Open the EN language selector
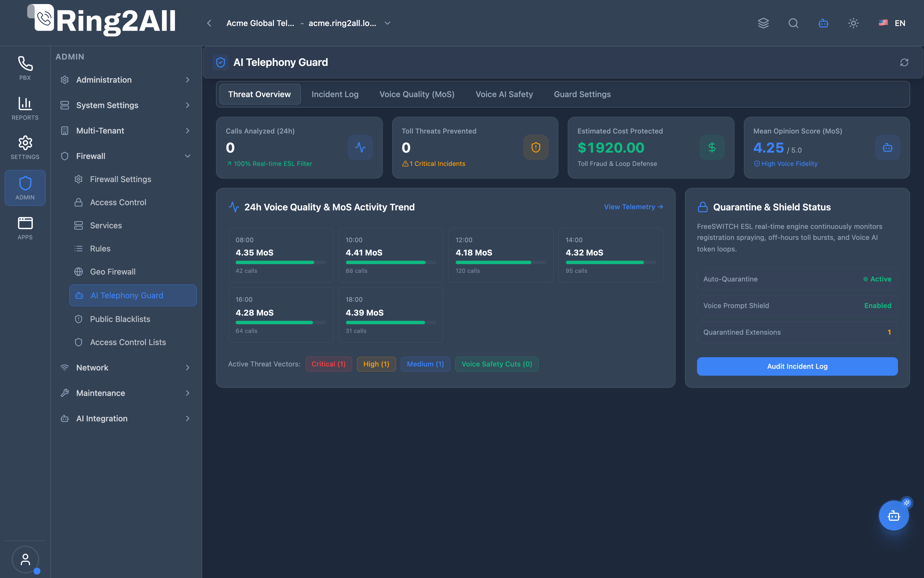The image size is (924, 578). (892, 23)
